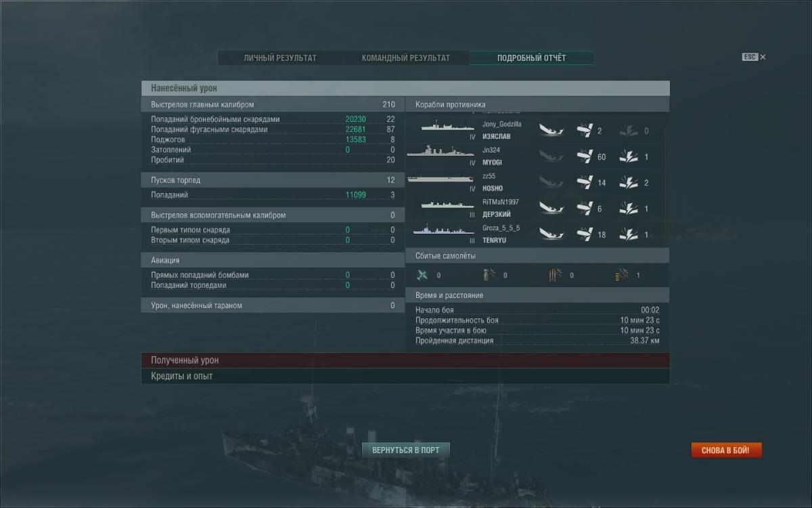Viewport: 812px width, 508px height.
Task: Click the Hosho carrier silhouette
Action: click(441, 179)
